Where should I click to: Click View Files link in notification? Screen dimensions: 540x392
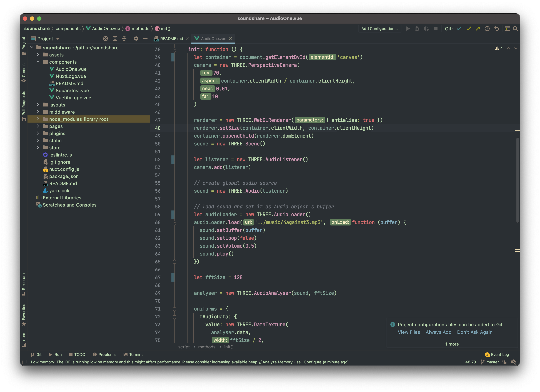click(409, 332)
